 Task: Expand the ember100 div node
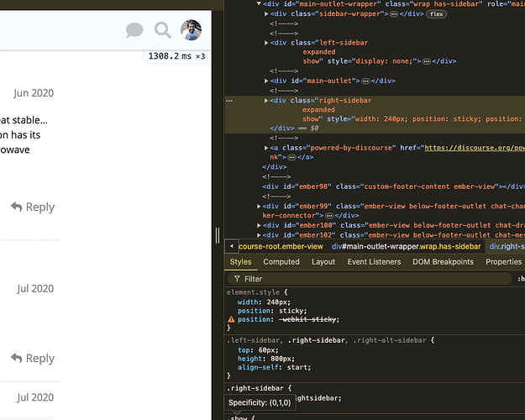[259, 225]
